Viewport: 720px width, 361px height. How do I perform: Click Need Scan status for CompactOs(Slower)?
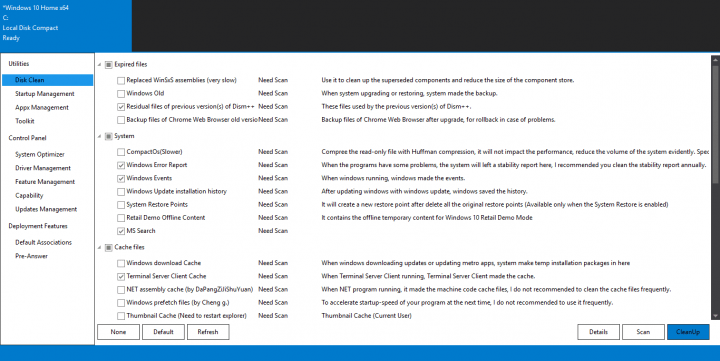point(273,152)
